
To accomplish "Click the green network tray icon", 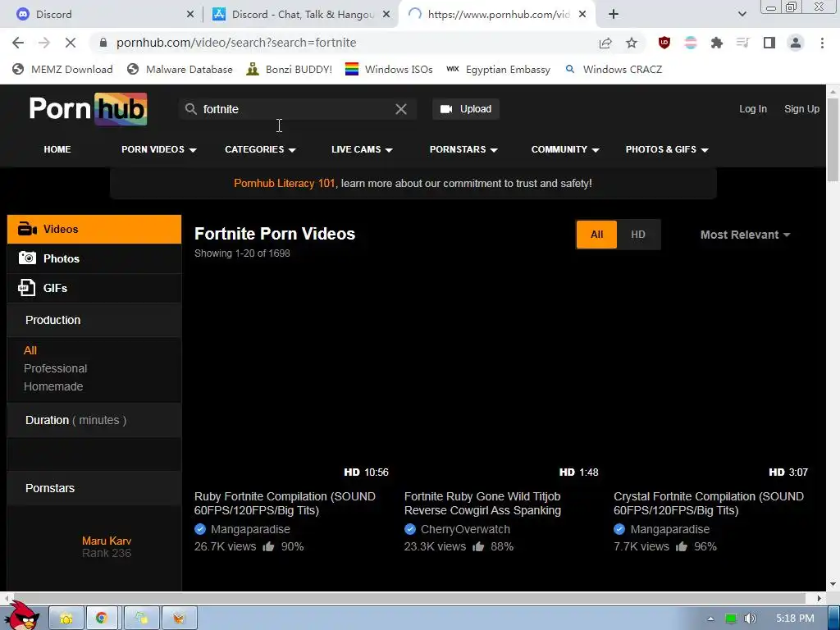I will pos(730,619).
